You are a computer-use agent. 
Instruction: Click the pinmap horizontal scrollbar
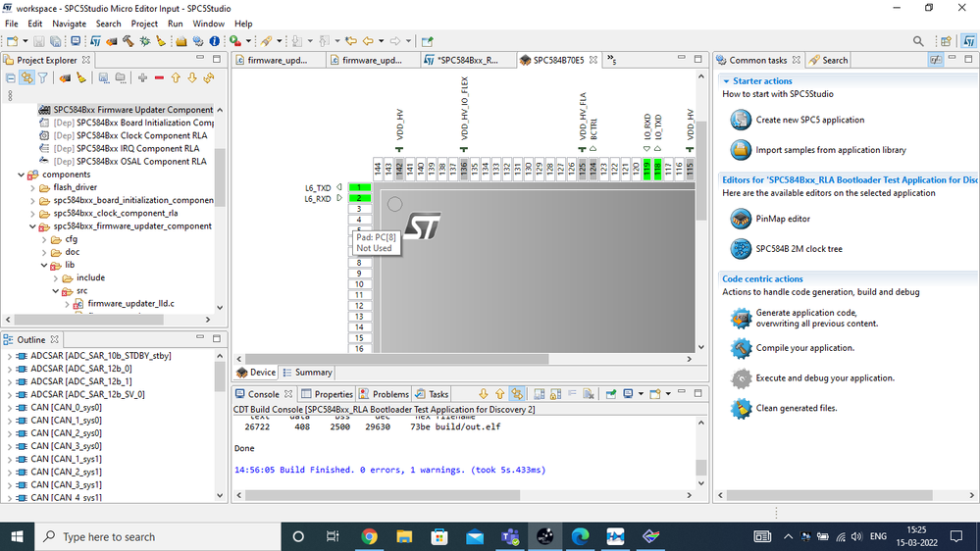click(x=397, y=359)
